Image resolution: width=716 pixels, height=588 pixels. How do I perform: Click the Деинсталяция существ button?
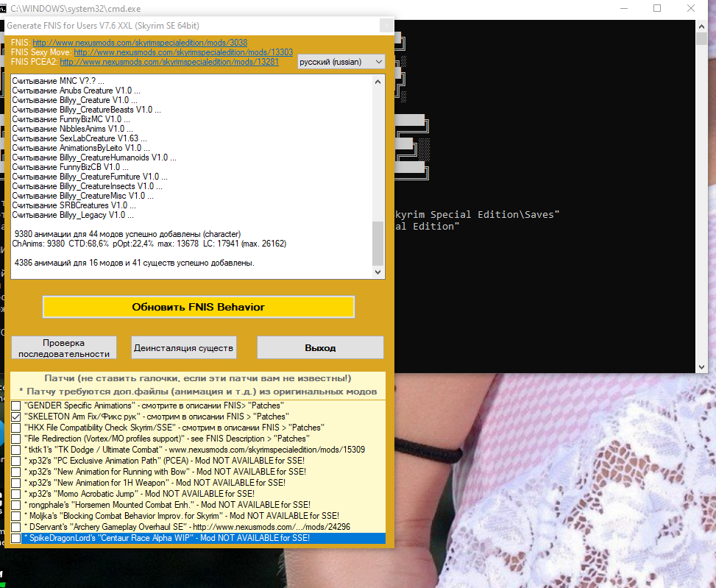(184, 347)
